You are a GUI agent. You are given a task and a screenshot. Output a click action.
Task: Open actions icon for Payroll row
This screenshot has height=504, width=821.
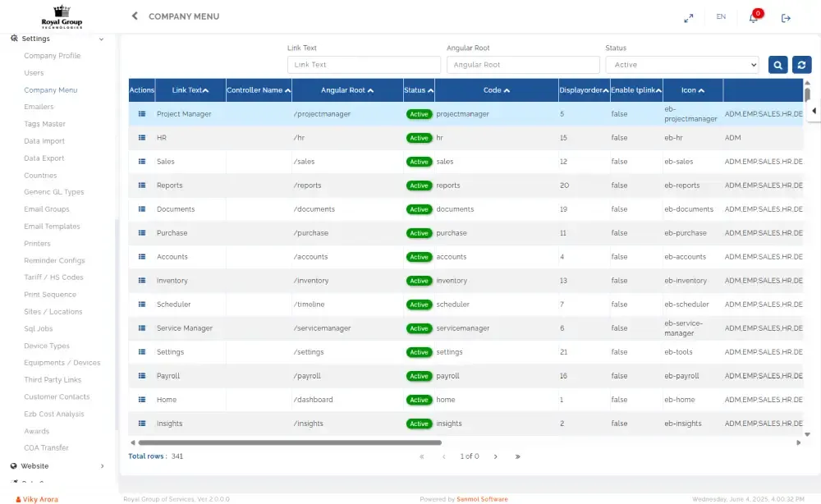tap(141, 376)
